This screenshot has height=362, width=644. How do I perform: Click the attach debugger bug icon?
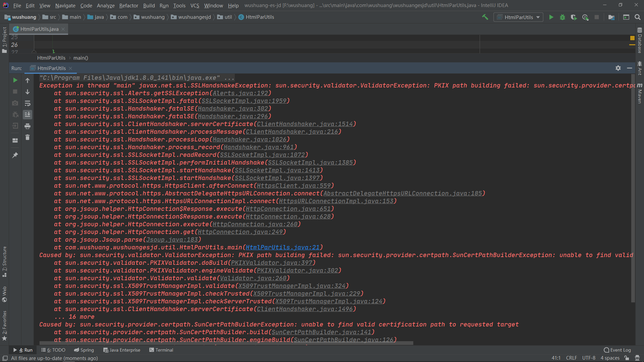coord(15,115)
